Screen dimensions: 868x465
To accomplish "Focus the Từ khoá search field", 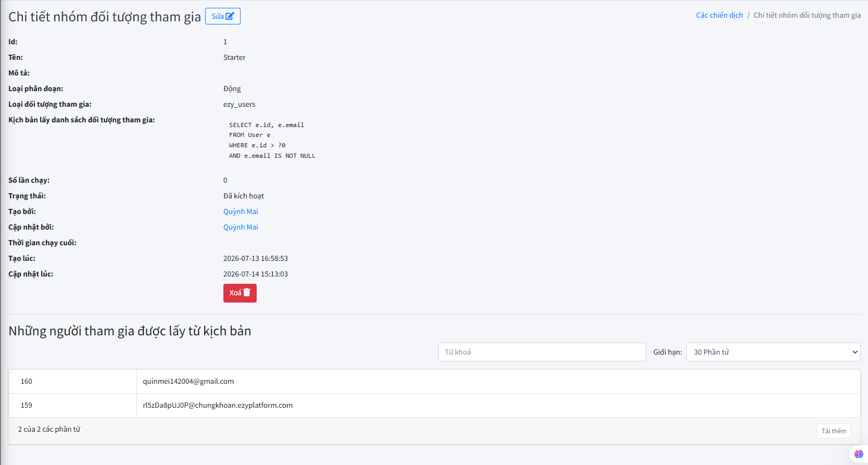I will click(x=542, y=352).
